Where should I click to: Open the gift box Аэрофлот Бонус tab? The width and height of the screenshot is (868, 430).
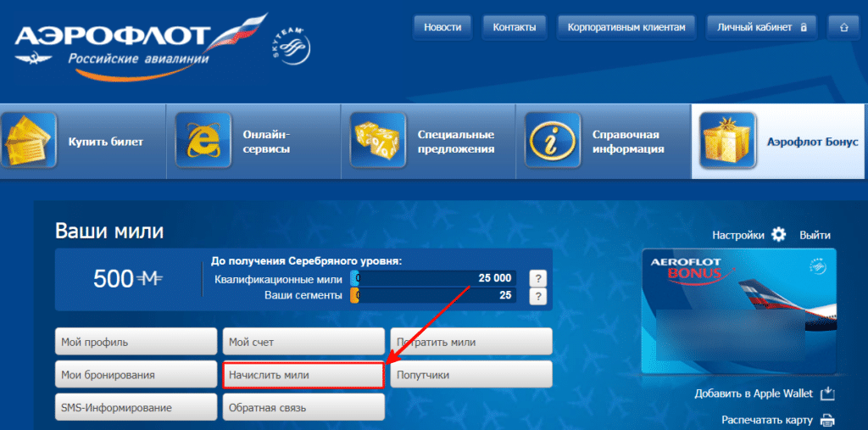pos(779,142)
